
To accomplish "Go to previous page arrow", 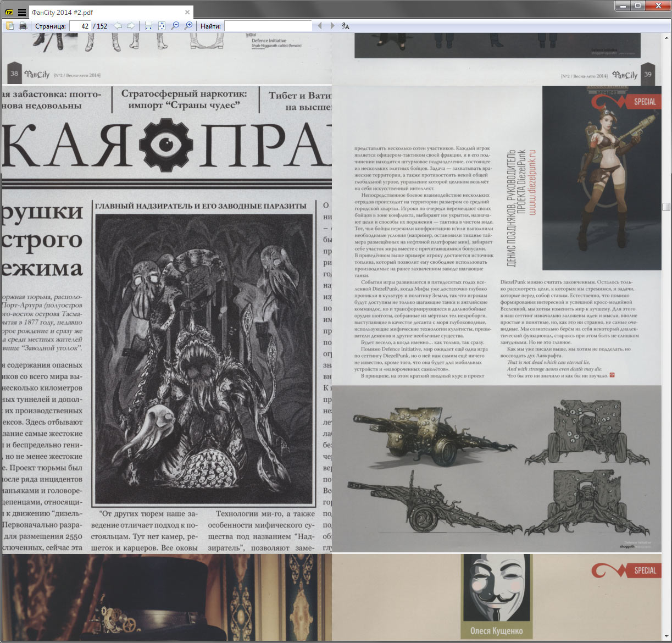I will point(118,26).
